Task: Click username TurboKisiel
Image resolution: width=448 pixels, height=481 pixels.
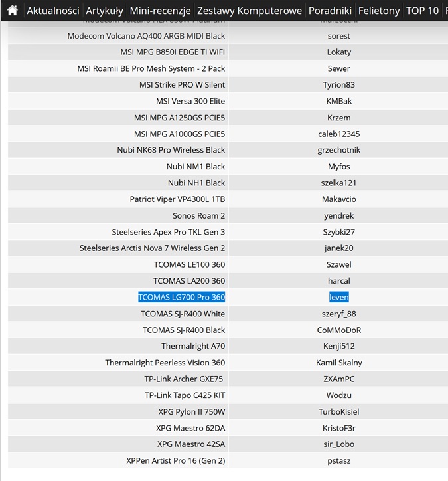Action: [339, 412]
